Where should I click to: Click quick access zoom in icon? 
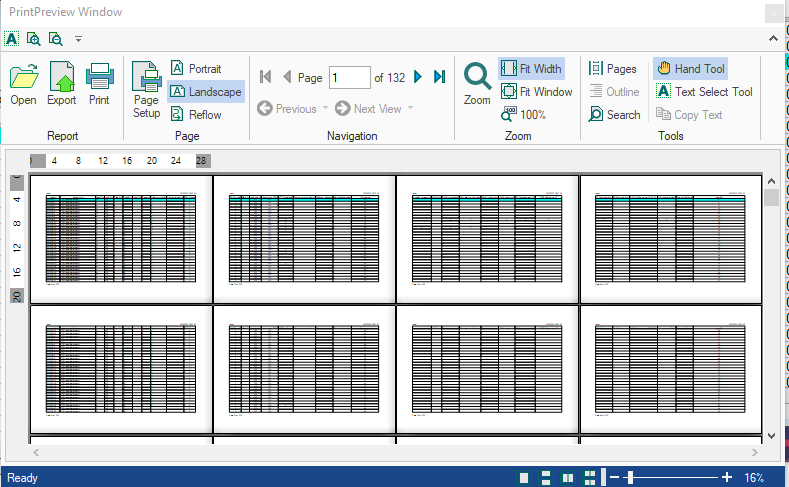tap(33, 39)
